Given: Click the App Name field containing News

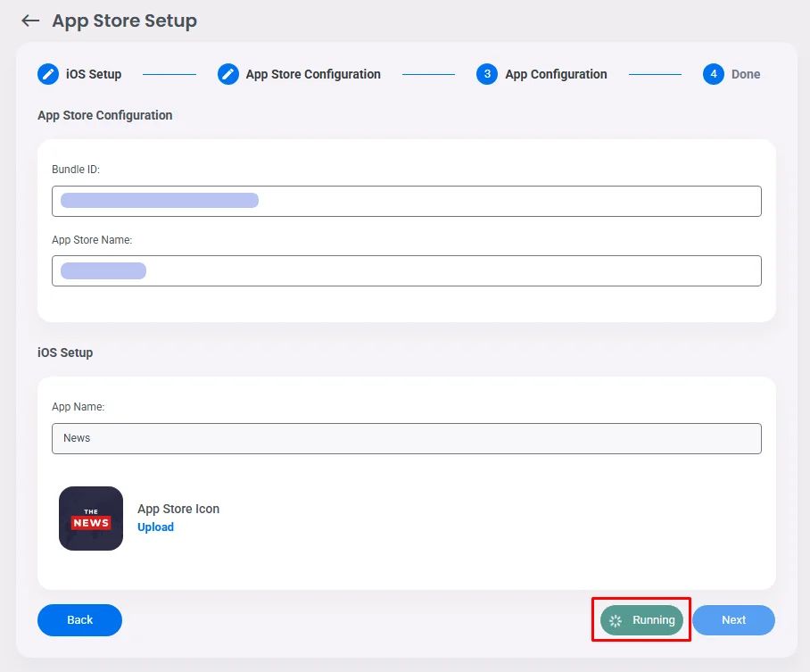Looking at the screenshot, I should coord(407,438).
